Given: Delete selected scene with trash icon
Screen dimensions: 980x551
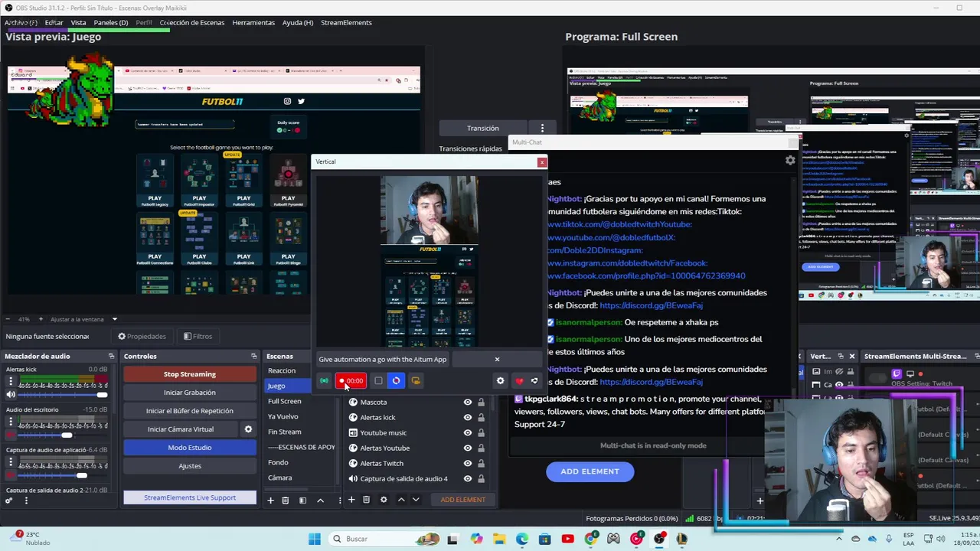Looking at the screenshot, I should [286, 500].
